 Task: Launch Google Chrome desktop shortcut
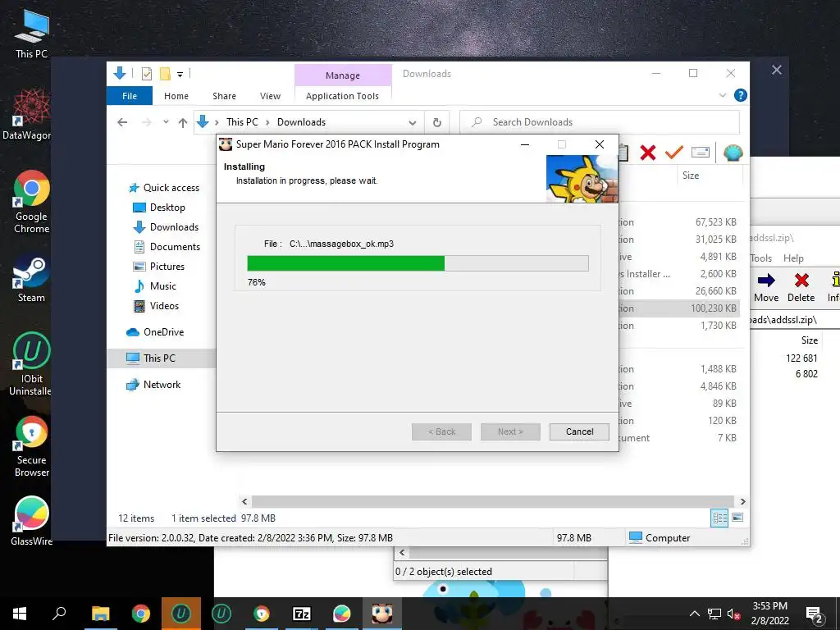click(32, 202)
